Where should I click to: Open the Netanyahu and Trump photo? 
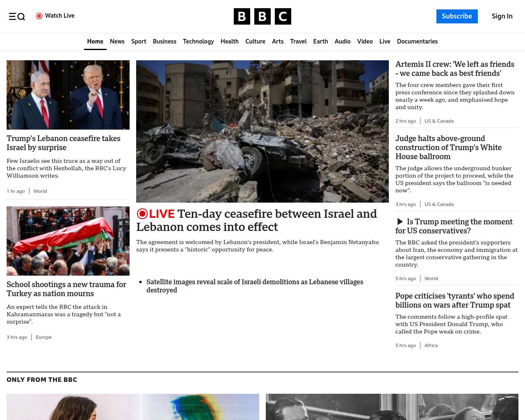68,95
